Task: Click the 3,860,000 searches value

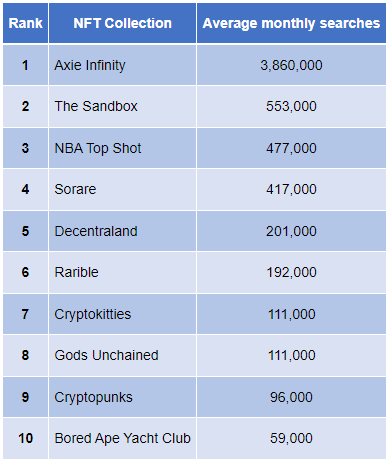Action: [x=291, y=65]
